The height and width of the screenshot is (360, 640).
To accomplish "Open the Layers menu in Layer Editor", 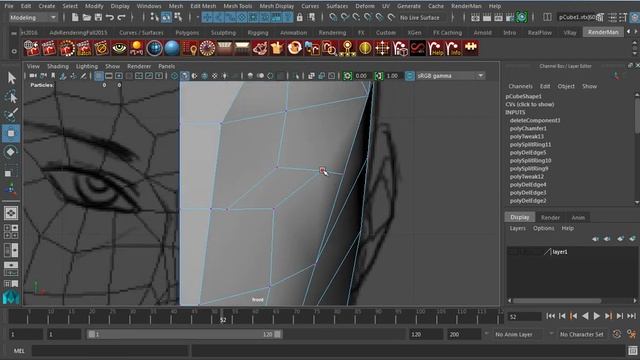I will point(518,228).
